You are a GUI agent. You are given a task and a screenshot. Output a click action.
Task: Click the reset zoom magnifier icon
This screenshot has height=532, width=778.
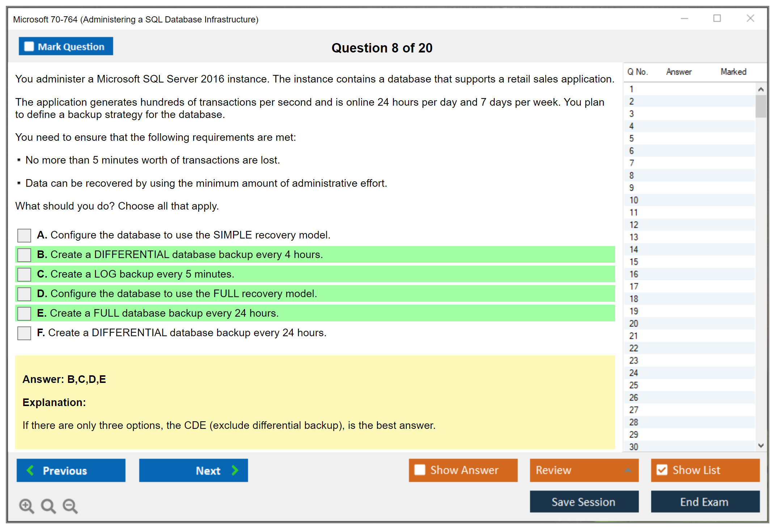click(48, 506)
